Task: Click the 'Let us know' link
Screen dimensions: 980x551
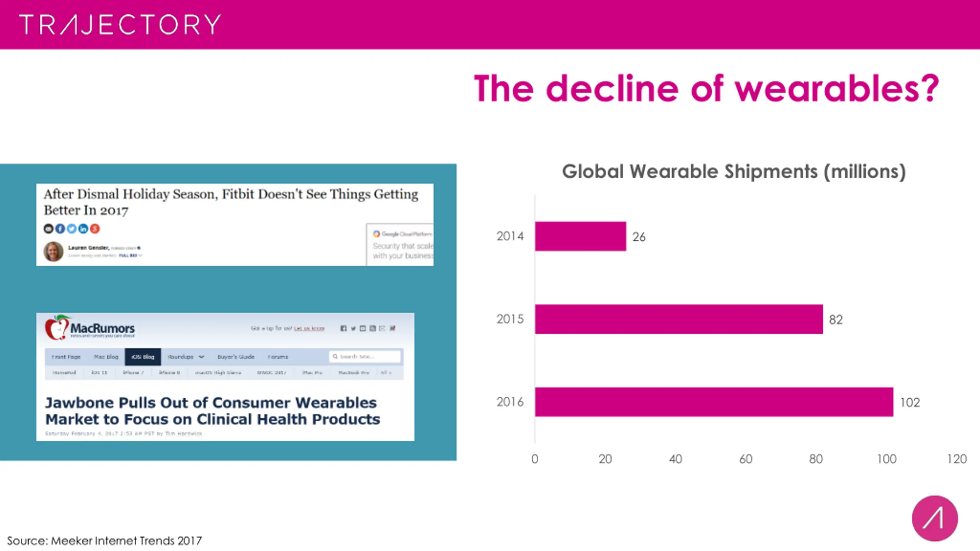Action: [x=309, y=328]
